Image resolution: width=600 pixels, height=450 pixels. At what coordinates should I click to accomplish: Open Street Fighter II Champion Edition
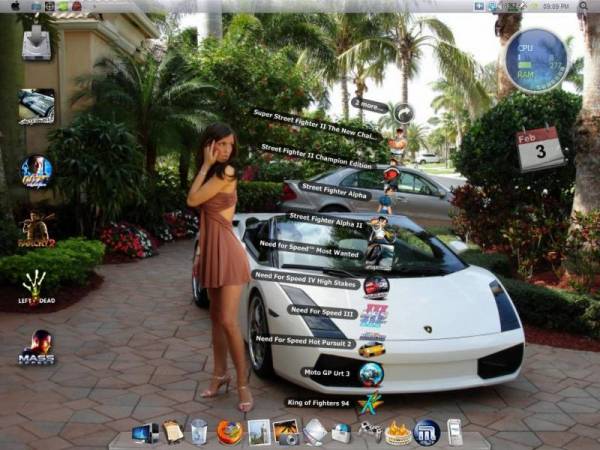(x=317, y=156)
